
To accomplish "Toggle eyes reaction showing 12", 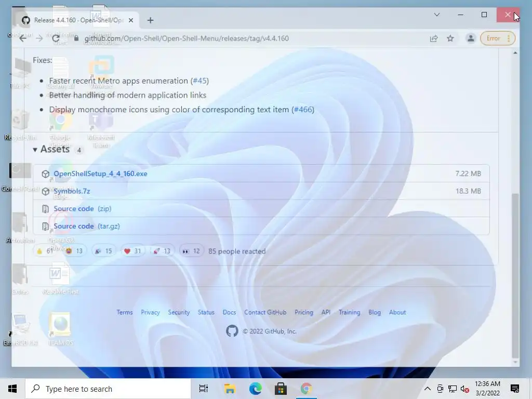I will click(x=191, y=251).
